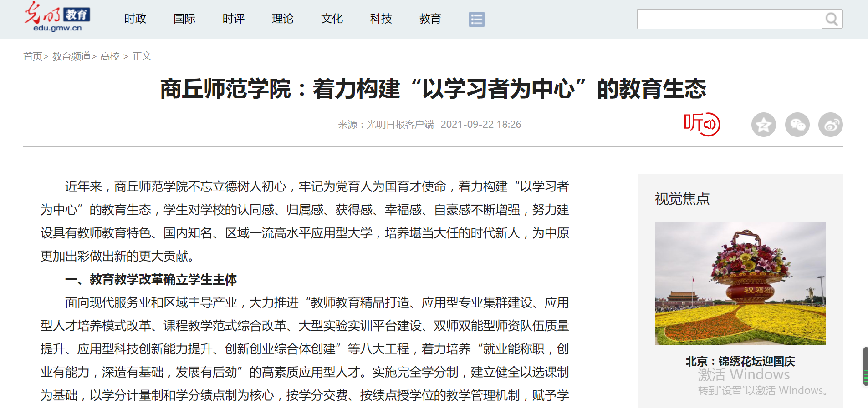
Task: Navigate to the 科技 section
Action: pos(381,19)
